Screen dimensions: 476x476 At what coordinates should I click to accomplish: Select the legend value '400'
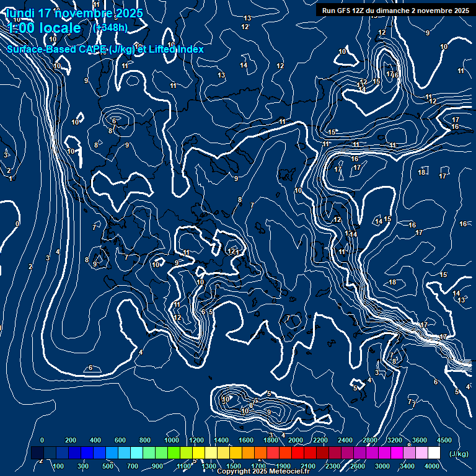click(95, 440)
